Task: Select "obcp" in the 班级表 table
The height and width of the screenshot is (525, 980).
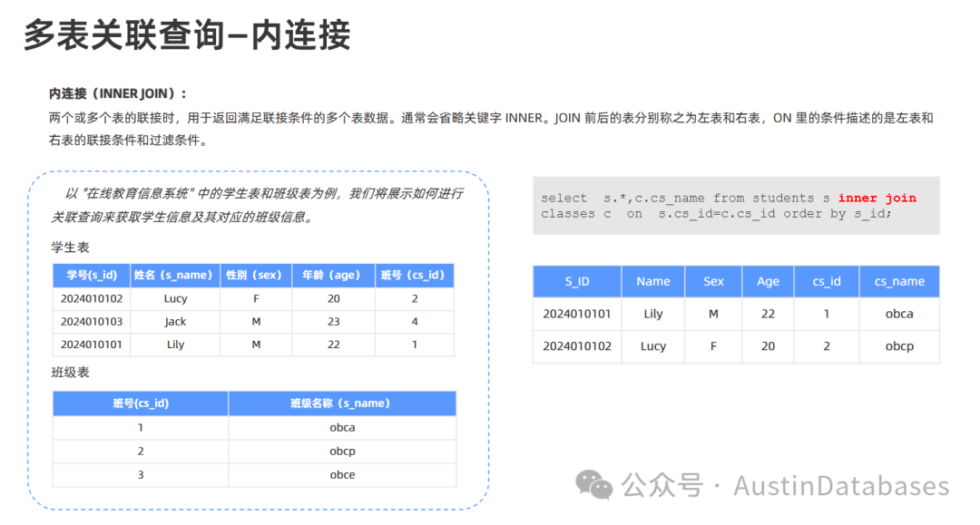Action: point(342,451)
